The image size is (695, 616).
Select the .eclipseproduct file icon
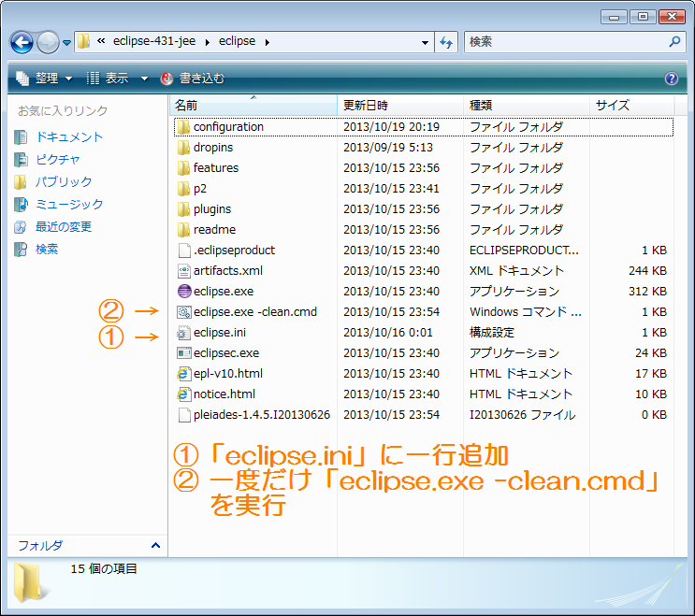[x=184, y=251]
